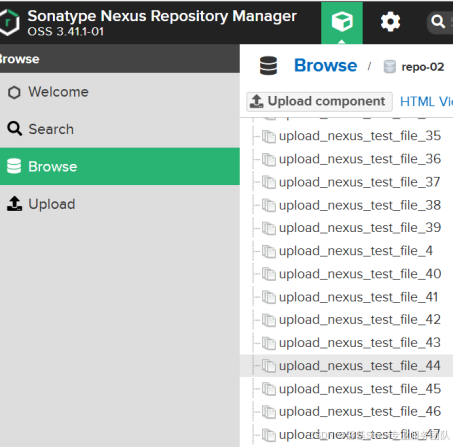Click component icon of upload_nexus_test_file_39
The image size is (454, 447).
pyautogui.click(x=269, y=228)
